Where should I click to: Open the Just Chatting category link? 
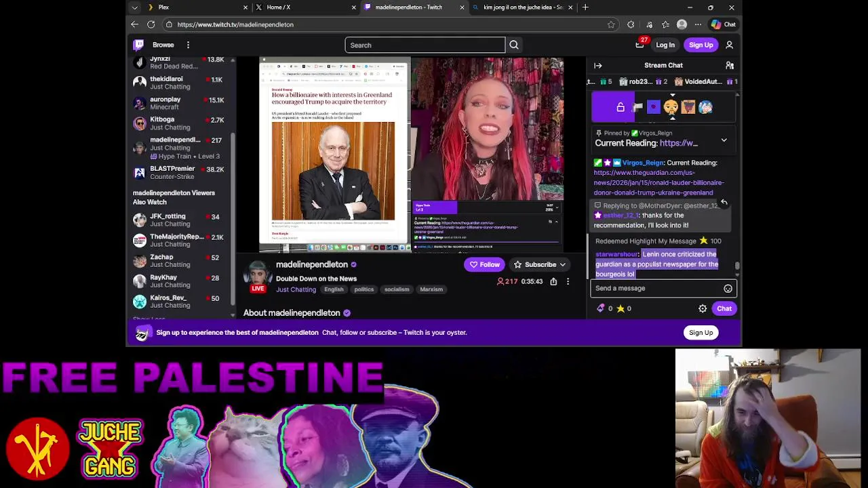(x=296, y=290)
